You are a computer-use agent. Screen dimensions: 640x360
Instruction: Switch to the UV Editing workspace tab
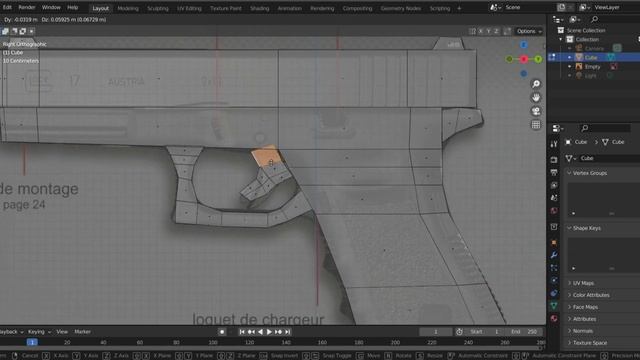pos(189,8)
